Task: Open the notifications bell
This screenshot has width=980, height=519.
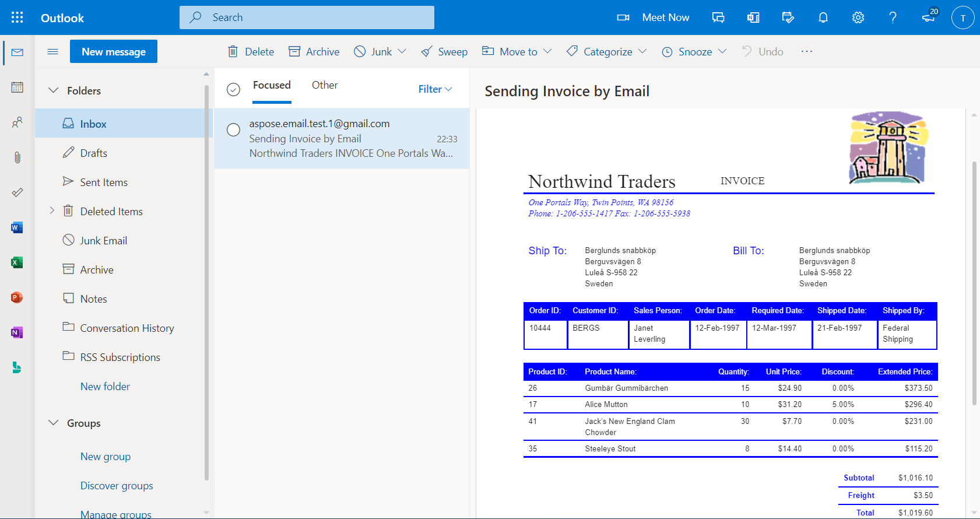Action: (823, 17)
